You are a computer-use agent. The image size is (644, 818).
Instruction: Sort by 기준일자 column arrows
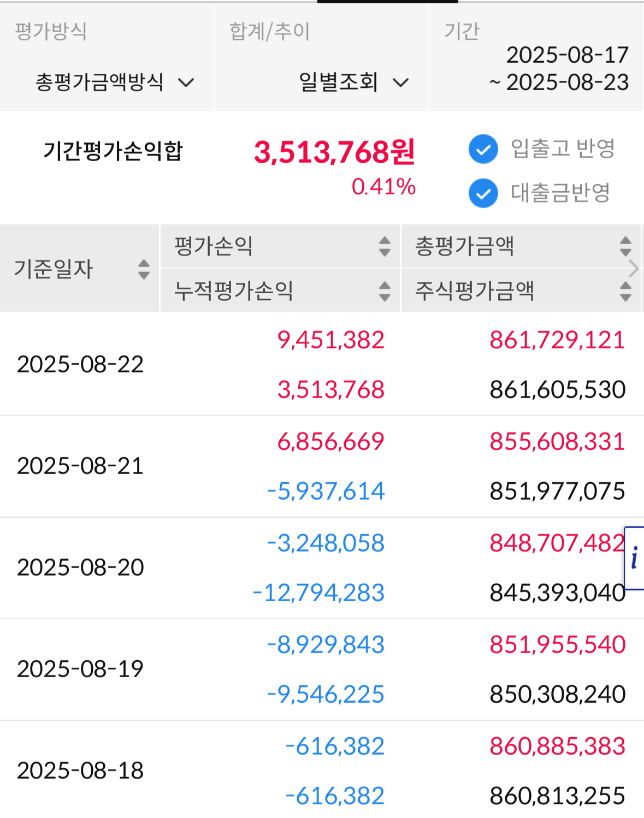[x=144, y=269]
